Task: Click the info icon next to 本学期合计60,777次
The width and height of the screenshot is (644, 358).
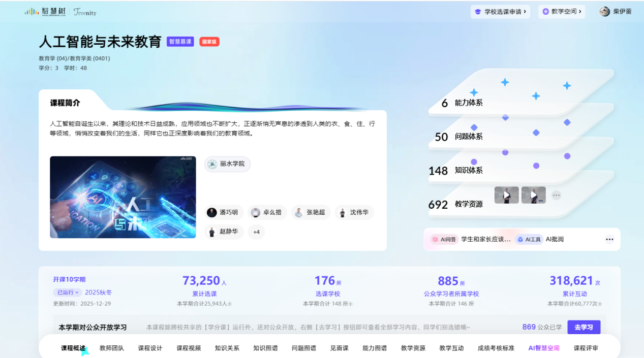Action: 600,304
